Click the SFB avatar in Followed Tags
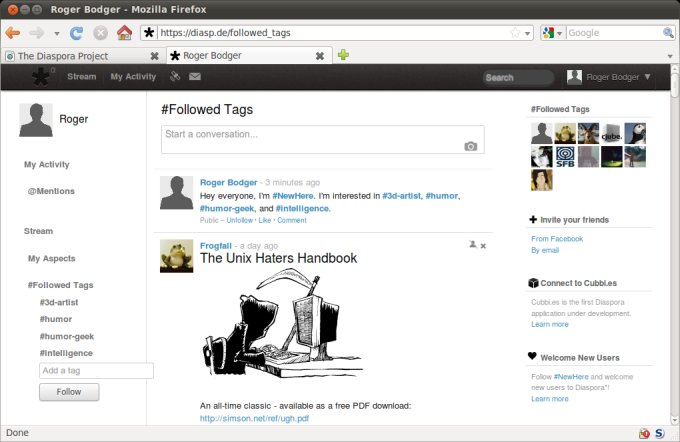This screenshot has height=442, width=680. coord(564,156)
